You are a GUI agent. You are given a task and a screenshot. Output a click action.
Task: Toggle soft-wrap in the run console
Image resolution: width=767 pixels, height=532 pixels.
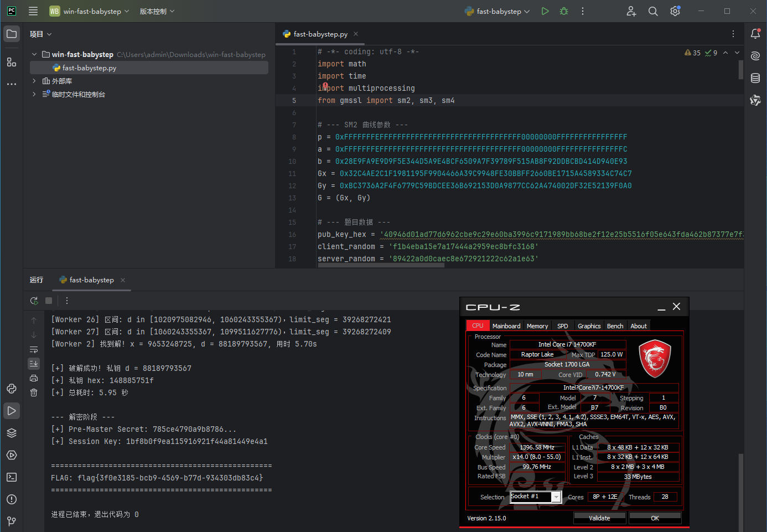34,349
